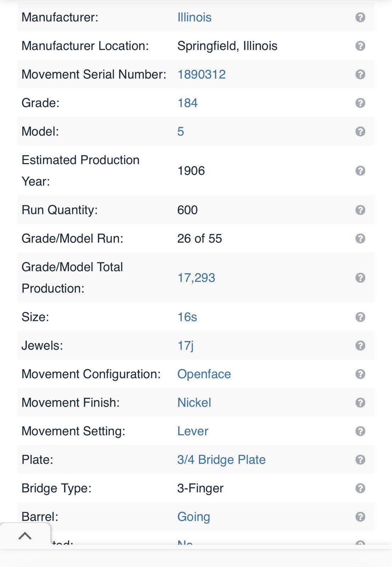Screen dimensions: 392x567
Task: Open the Nickel finish link
Action: click(x=194, y=403)
